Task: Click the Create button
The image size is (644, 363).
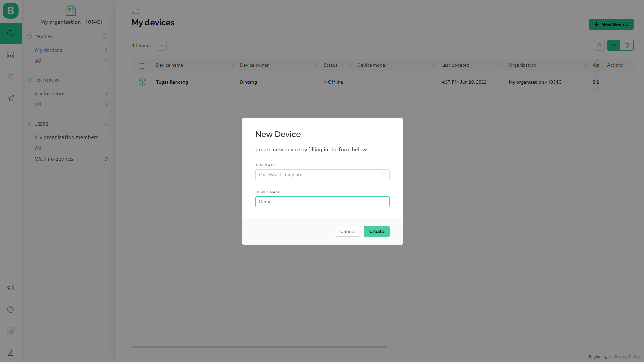Action: 377,231
